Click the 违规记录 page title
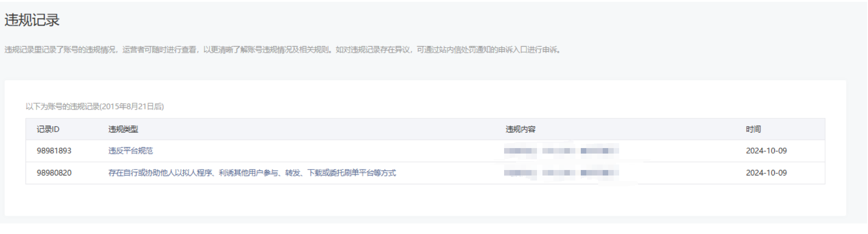This screenshot has height=234, width=868. pos(32,20)
